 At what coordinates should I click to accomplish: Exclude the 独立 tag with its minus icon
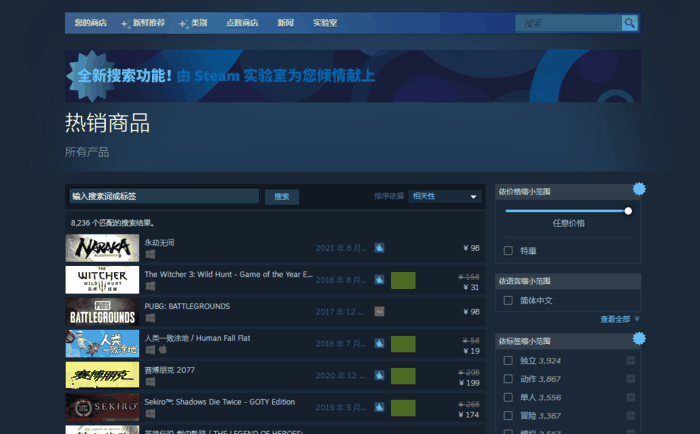[x=631, y=360]
